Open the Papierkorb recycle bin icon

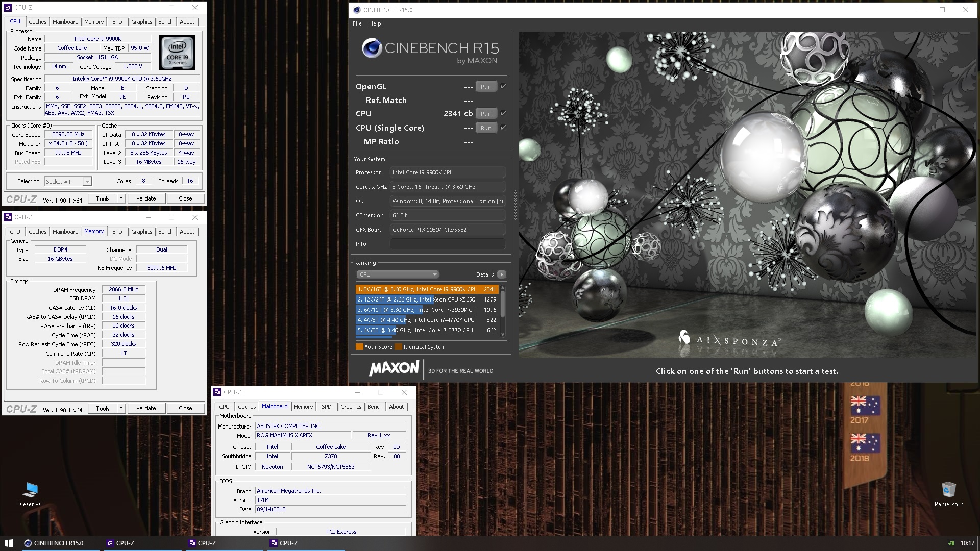coord(949,494)
